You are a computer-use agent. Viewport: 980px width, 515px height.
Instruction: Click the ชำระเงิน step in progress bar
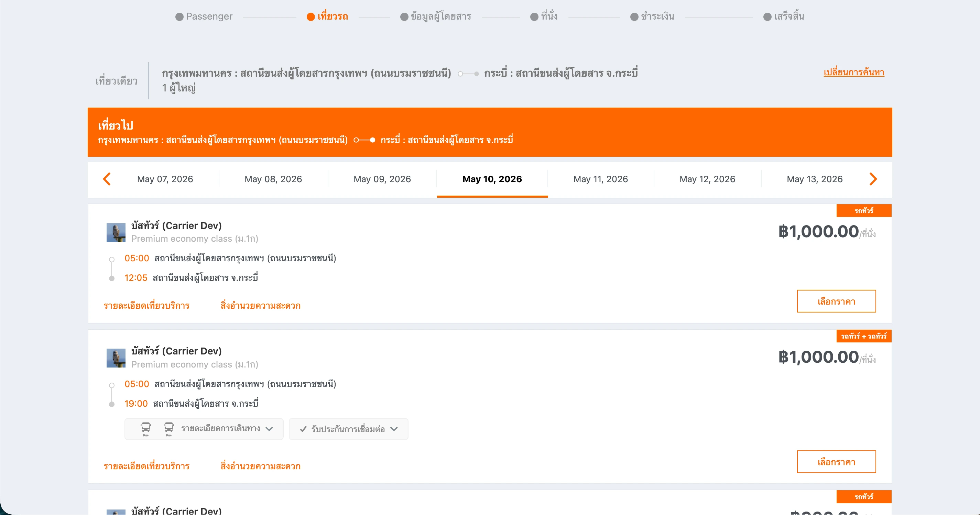(652, 17)
